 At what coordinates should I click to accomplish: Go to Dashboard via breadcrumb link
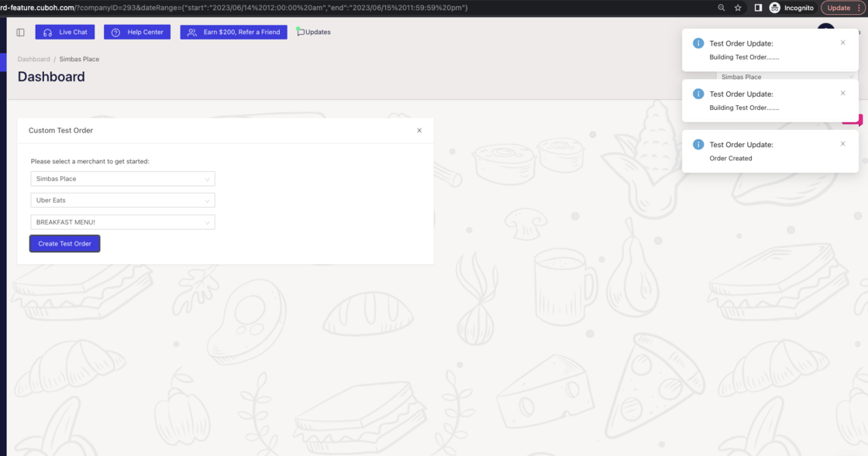[33, 60]
